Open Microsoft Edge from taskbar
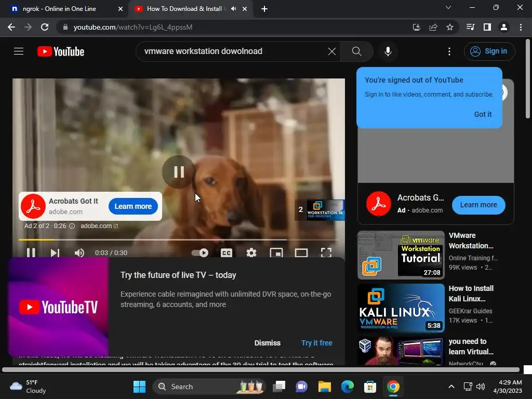Screen dimensions: 532x399 pyautogui.click(x=348, y=387)
